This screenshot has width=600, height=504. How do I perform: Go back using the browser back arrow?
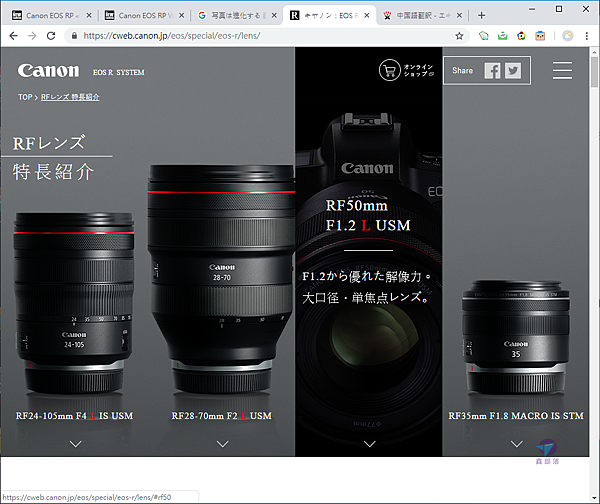14,36
